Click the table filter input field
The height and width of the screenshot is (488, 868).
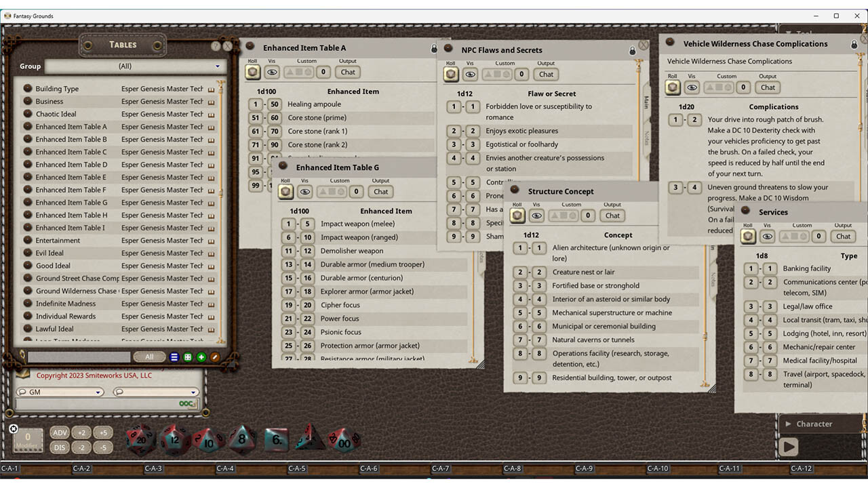click(78, 357)
